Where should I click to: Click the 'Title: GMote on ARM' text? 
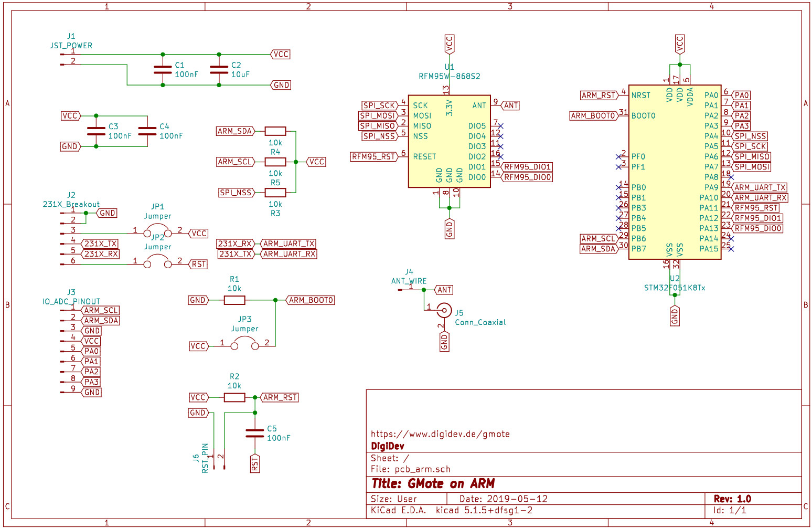tap(433, 483)
